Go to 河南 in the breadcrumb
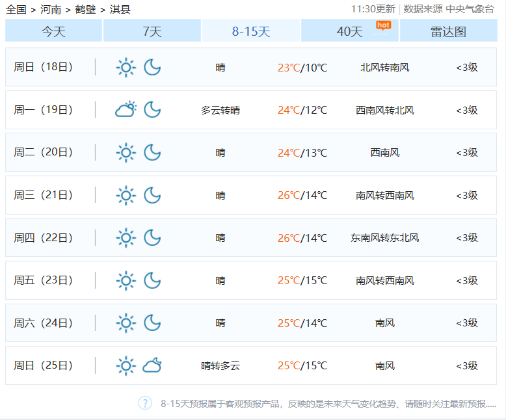This screenshot has width=506, height=420. click(51, 9)
